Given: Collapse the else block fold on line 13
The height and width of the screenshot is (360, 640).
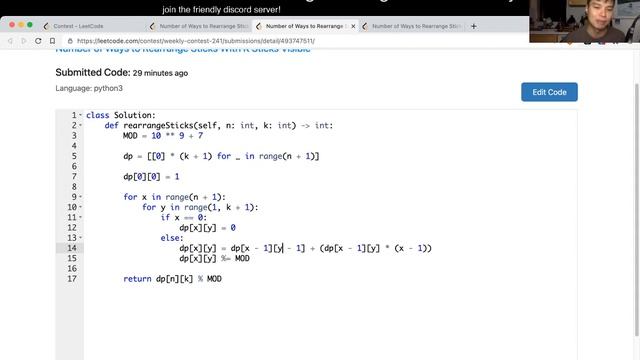Looking at the screenshot, I should [x=80, y=238].
